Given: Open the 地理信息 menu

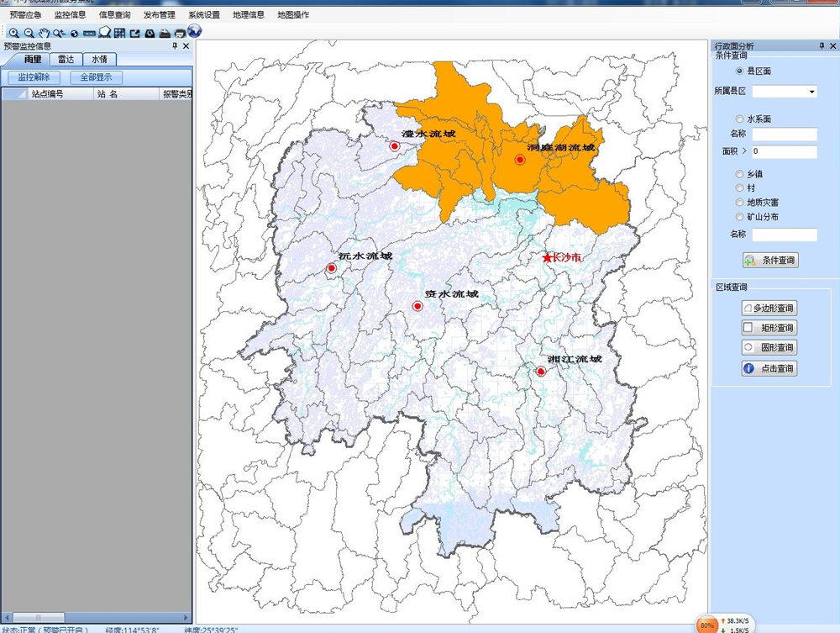Looking at the screenshot, I should [x=248, y=15].
